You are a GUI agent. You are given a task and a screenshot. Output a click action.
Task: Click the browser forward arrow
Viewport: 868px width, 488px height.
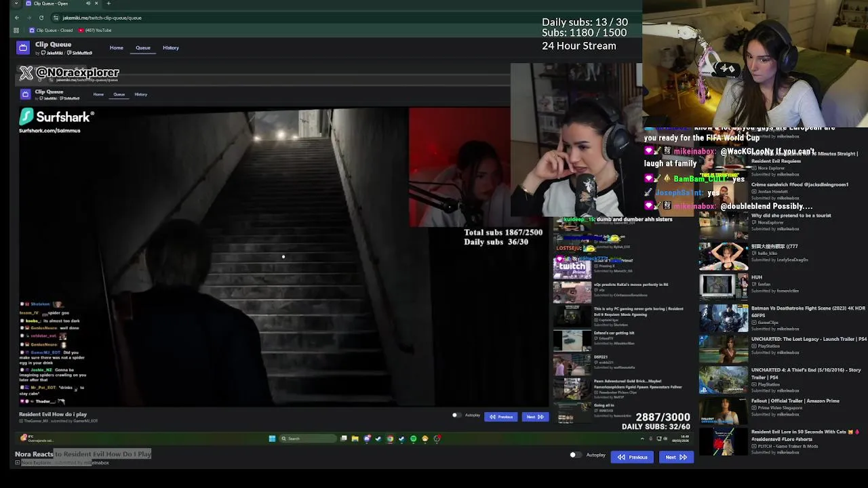click(x=29, y=18)
